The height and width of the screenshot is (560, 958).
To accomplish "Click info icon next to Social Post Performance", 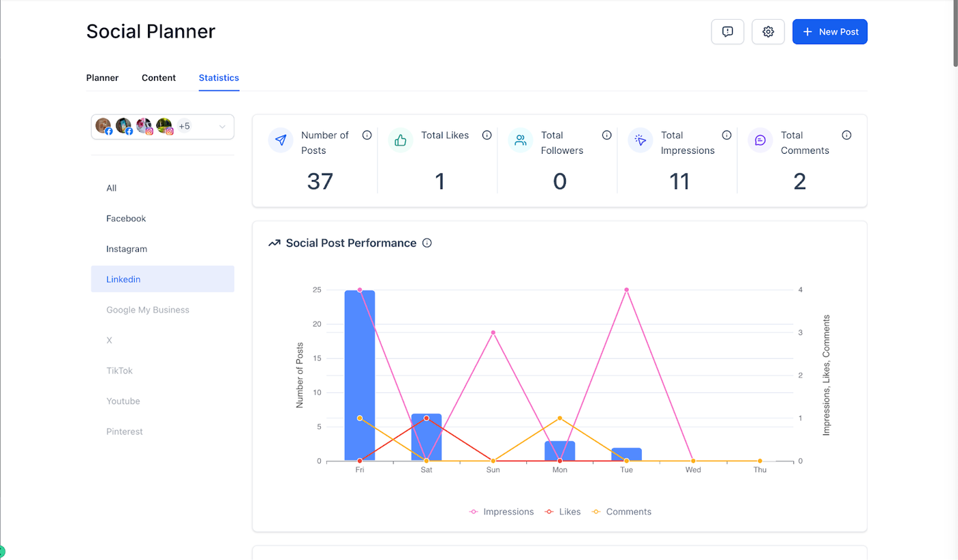I will click(x=427, y=243).
